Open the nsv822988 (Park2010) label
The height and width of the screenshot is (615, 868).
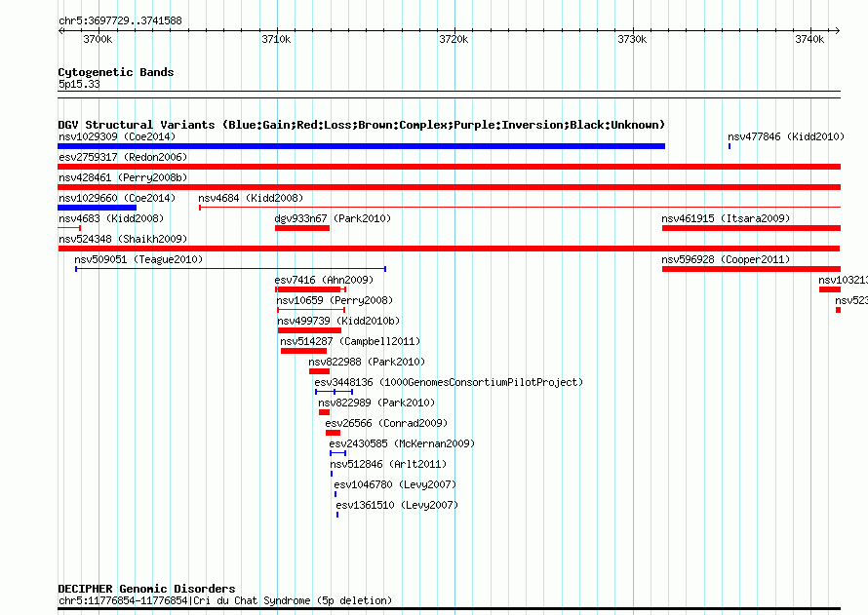367,362
